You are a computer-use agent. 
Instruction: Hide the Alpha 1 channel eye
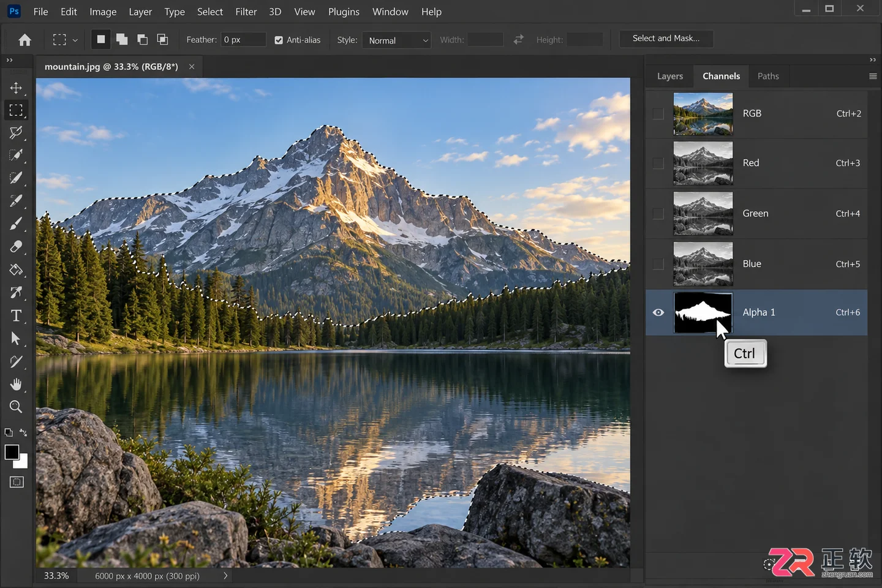658,312
